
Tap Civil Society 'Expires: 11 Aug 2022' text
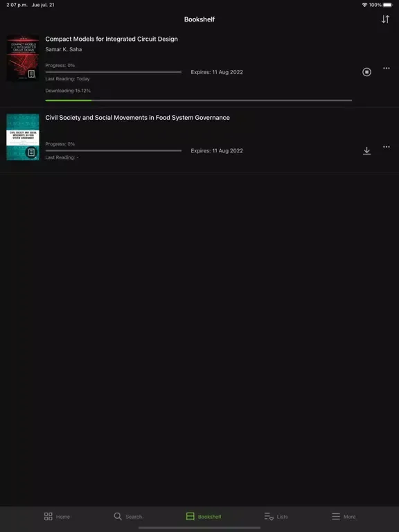coord(217,150)
